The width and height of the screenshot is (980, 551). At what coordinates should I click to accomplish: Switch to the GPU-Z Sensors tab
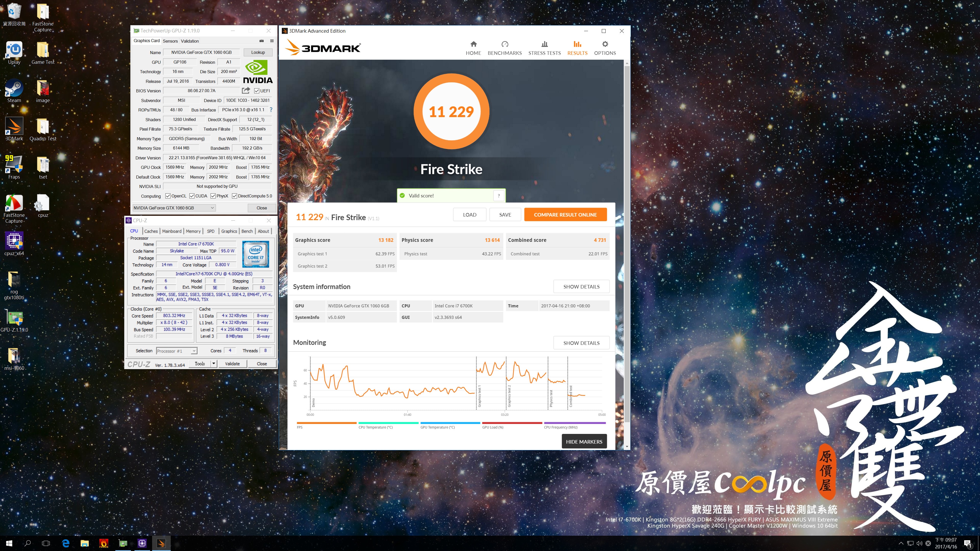pyautogui.click(x=170, y=41)
